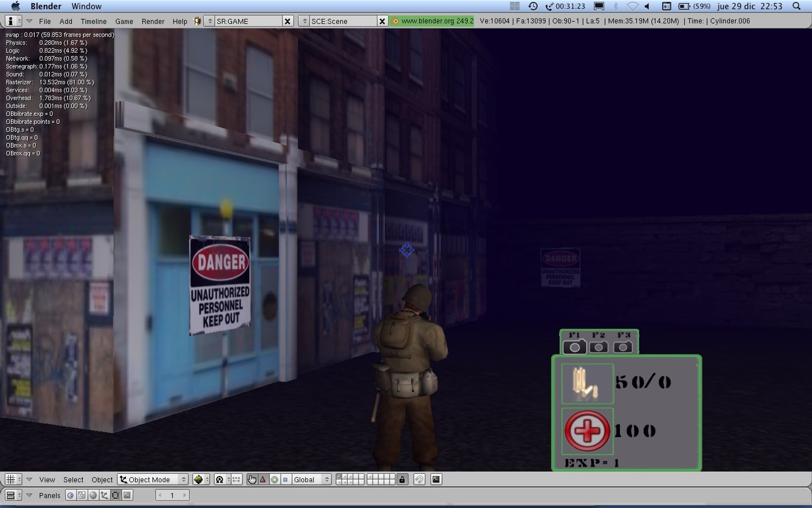Click the full-screen cube icon beside Help
The width and height of the screenshot is (812, 508).
[x=197, y=21]
